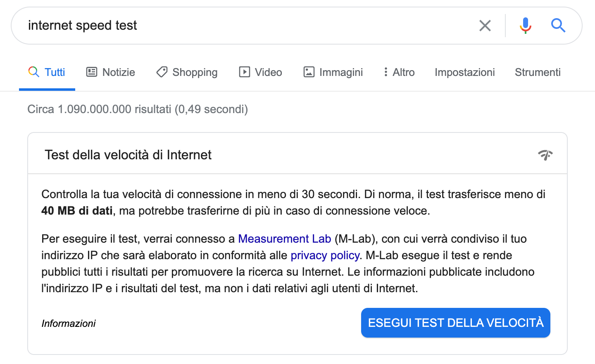Click the Wi-Fi speed icon in the card header

click(x=545, y=155)
